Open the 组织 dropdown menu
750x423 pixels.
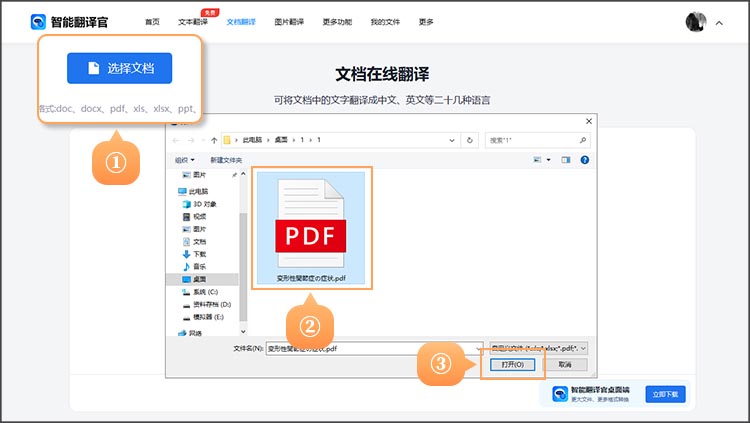pyautogui.click(x=183, y=159)
